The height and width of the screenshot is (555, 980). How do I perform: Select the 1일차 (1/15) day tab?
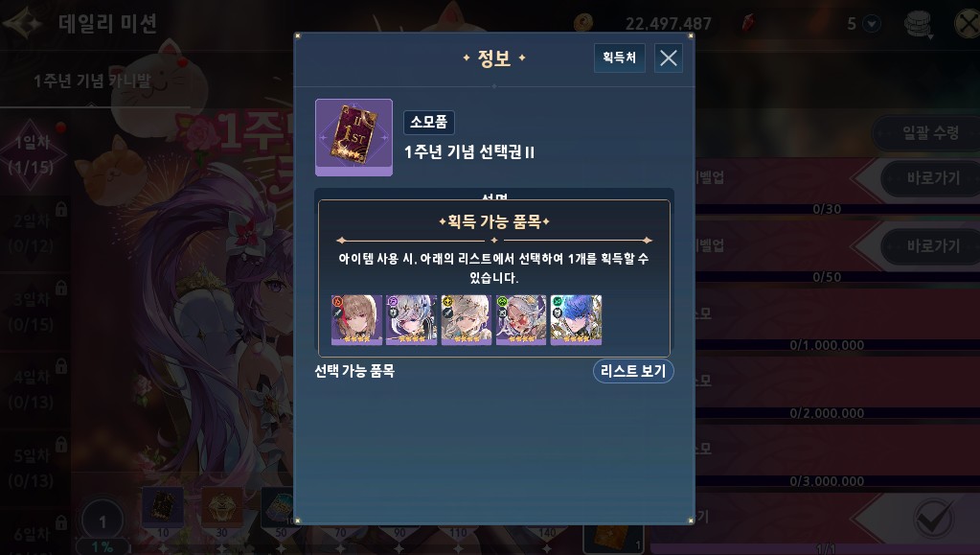[34, 154]
